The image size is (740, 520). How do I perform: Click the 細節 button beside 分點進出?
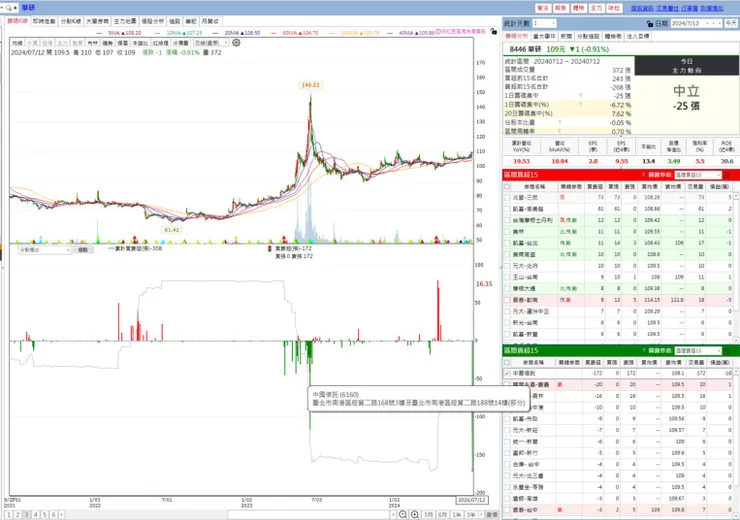pos(83,250)
